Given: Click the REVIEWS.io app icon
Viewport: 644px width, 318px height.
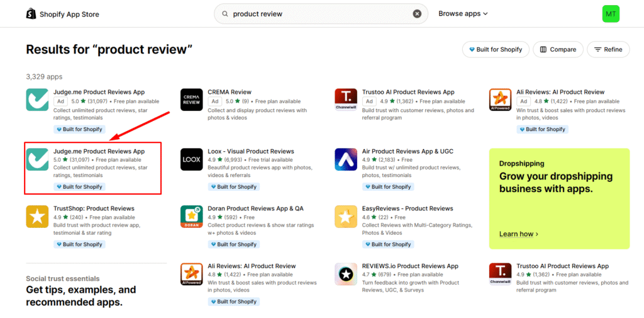Looking at the screenshot, I should pos(346,274).
